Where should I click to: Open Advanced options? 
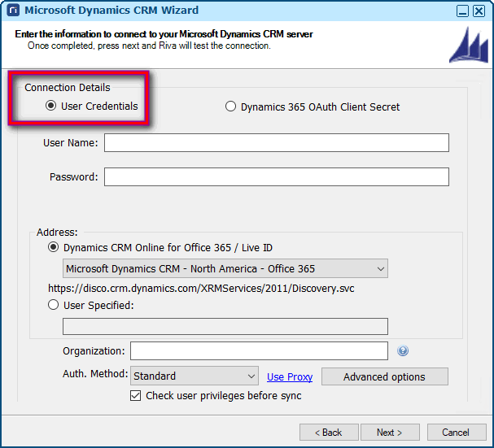(x=385, y=376)
